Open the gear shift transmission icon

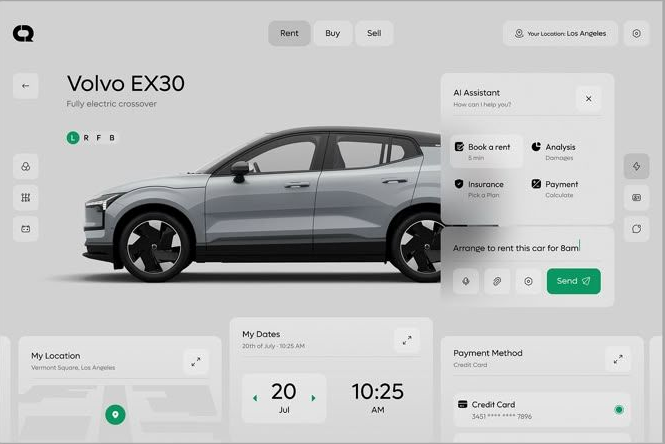click(25, 198)
